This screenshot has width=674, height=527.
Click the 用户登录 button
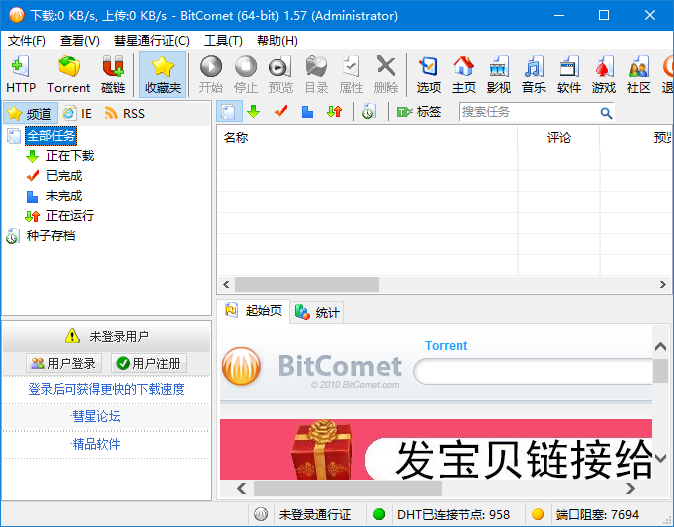pos(64,363)
